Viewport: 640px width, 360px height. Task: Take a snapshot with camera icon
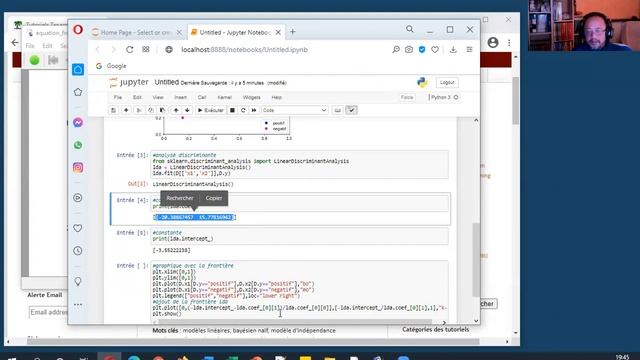409,50
